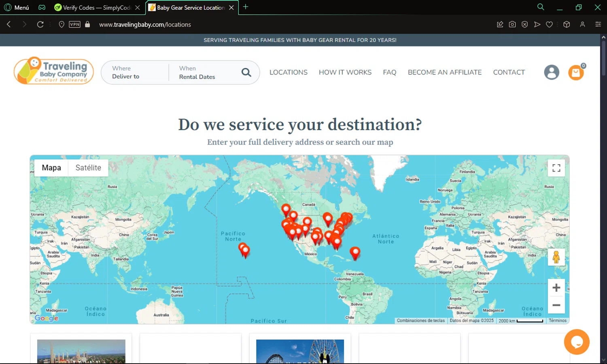The image size is (607, 364).
Task: Click the URL www.travelingbaby.com/locations address field
Action: point(145,24)
